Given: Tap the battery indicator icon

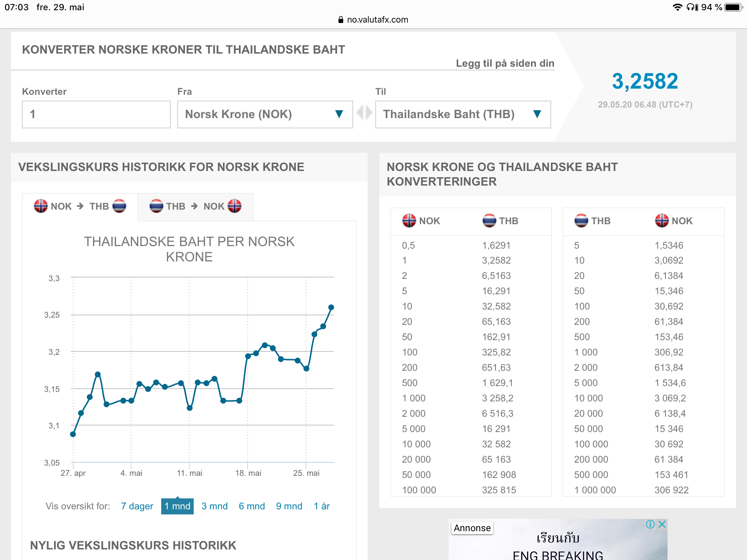Looking at the screenshot, I should (734, 7).
